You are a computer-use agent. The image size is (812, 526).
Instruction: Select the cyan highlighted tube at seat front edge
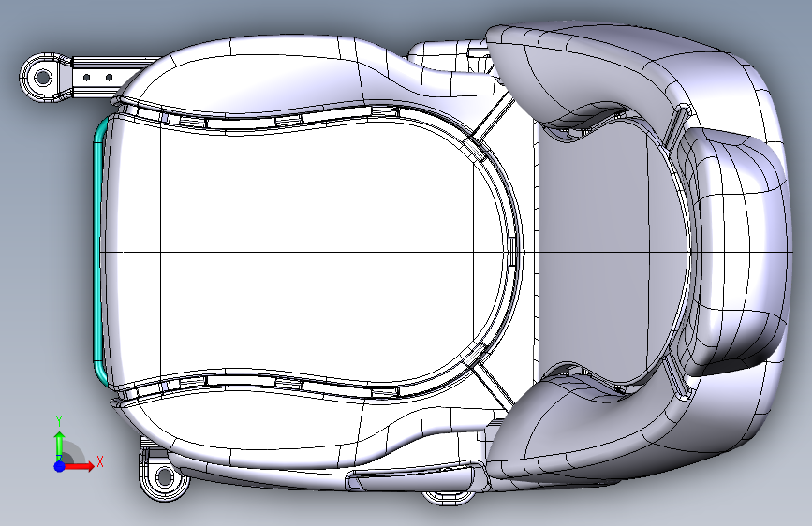tap(99, 252)
